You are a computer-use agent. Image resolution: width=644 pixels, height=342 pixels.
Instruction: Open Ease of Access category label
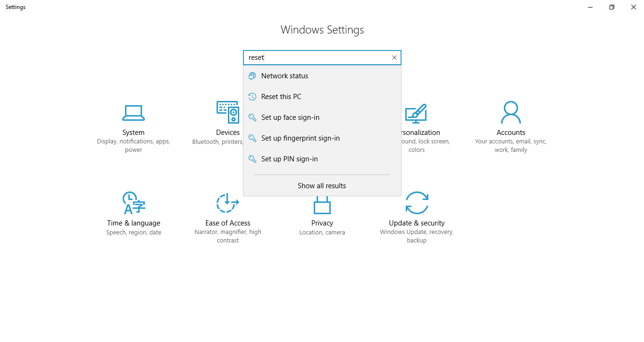(x=228, y=223)
